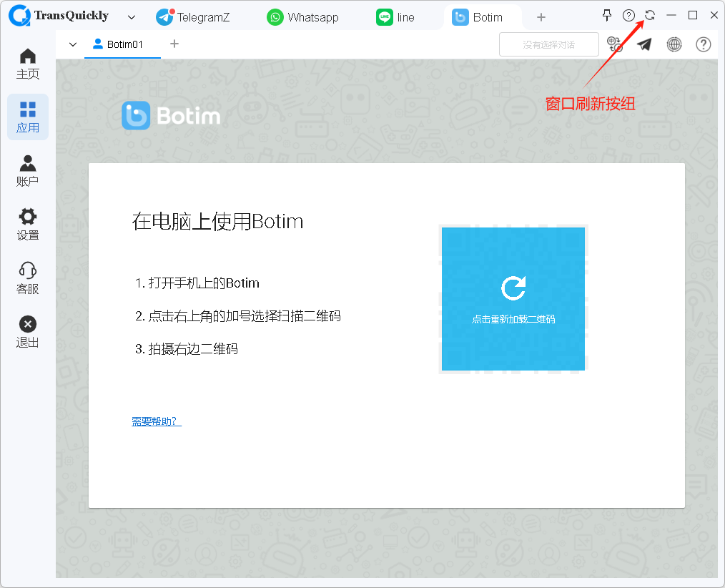Minimize the TransQuickly window
Viewport: 725px width, 588px height.
(x=671, y=15)
